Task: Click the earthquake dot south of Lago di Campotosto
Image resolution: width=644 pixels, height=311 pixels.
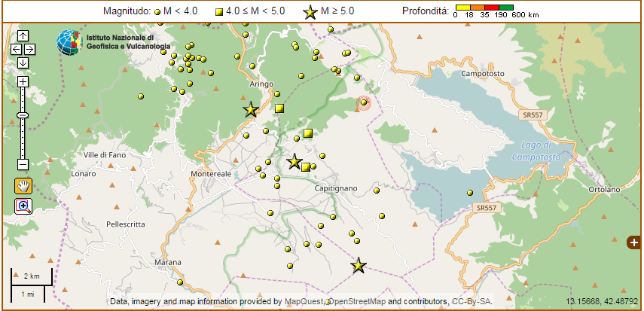Action: point(469,193)
